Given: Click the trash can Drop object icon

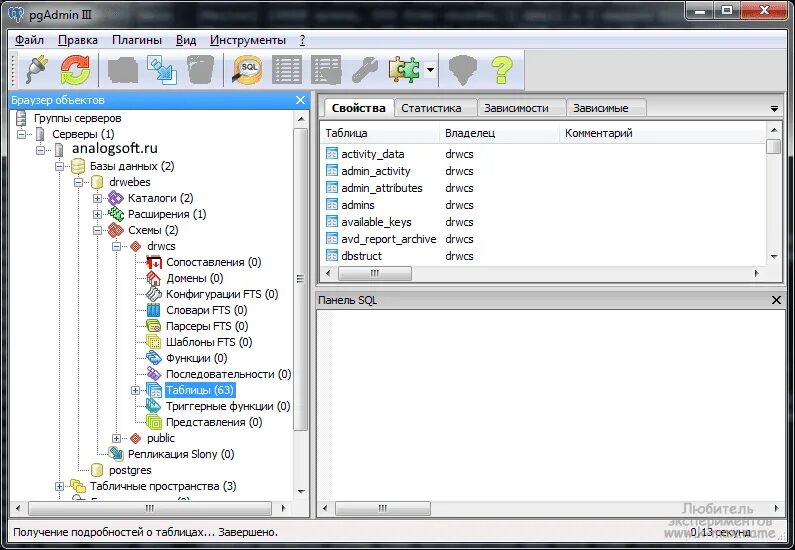Looking at the screenshot, I should pos(200,69).
